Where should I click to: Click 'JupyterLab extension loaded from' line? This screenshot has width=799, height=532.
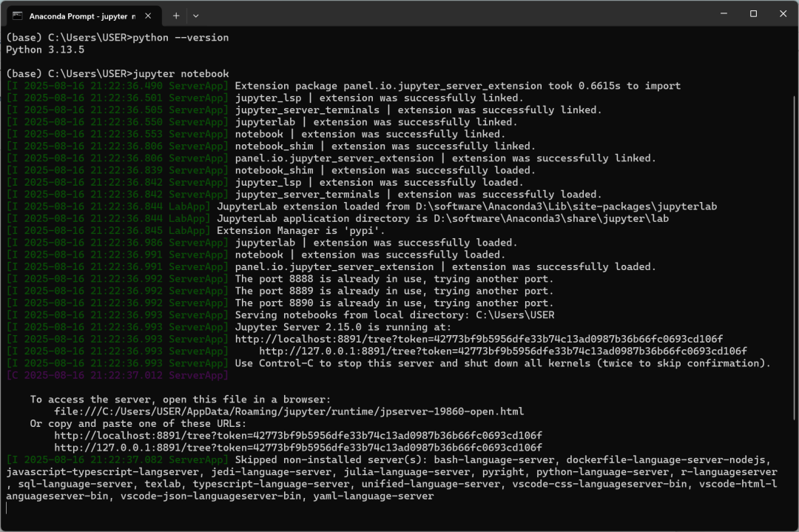[x=467, y=207]
